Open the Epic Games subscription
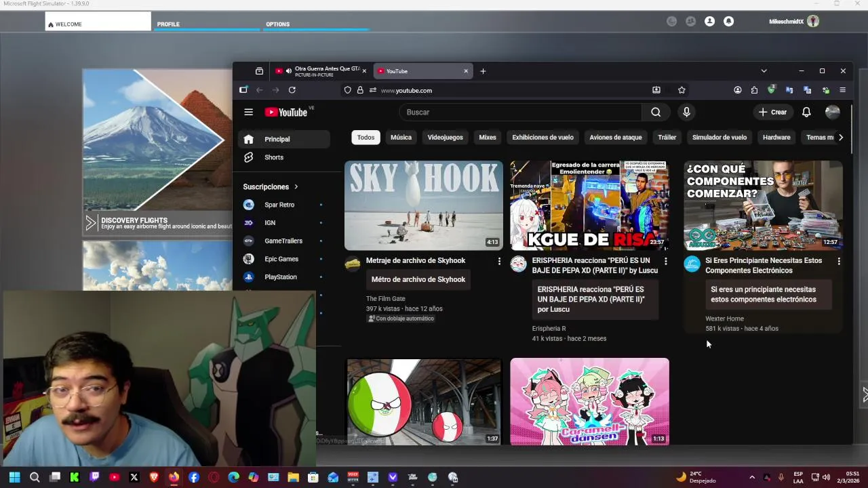Viewport: 868px width, 488px height. 284,259
